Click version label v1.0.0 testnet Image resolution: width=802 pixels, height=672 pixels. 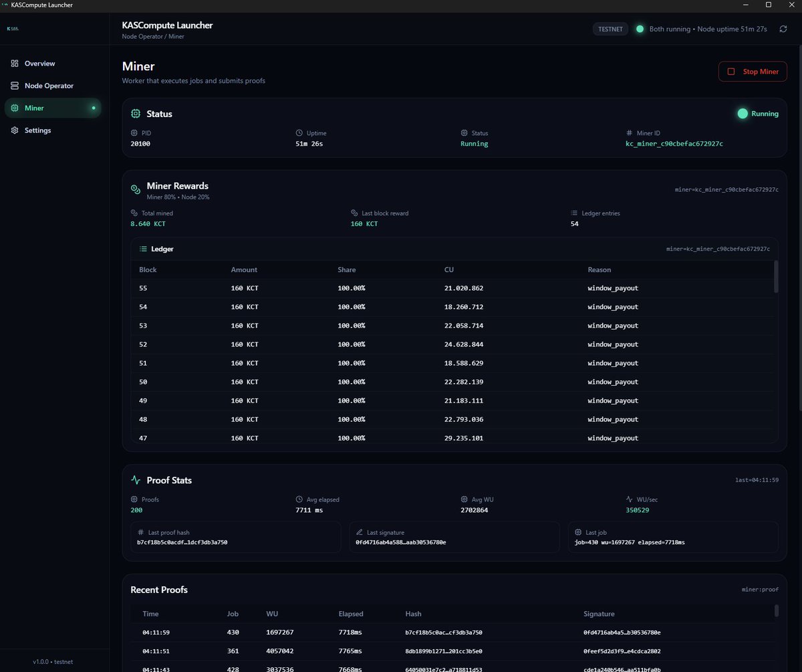(53, 661)
